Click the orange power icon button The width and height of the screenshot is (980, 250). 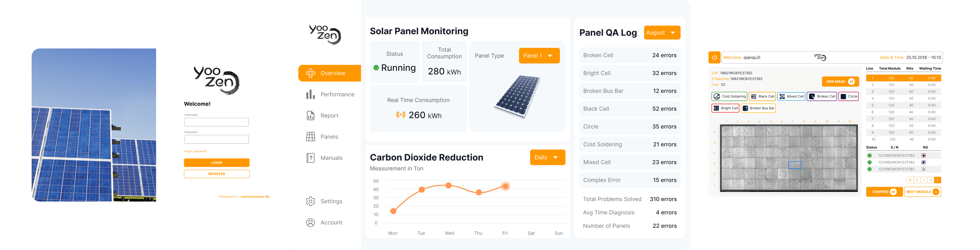(x=714, y=57)
